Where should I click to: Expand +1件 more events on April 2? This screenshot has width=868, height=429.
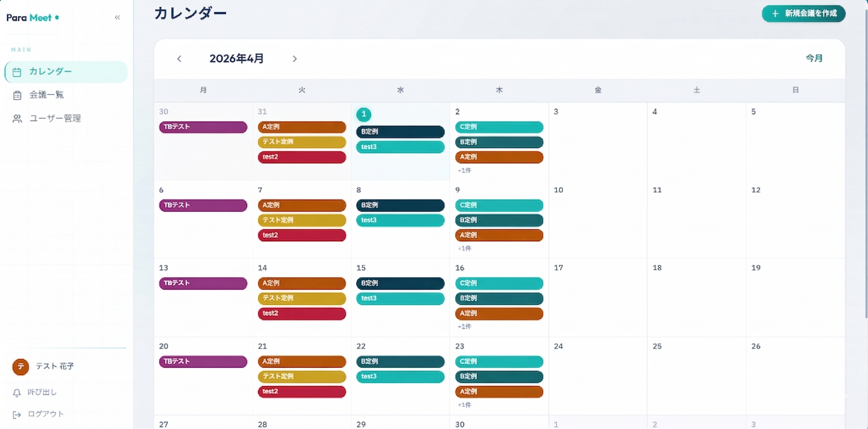464,170
